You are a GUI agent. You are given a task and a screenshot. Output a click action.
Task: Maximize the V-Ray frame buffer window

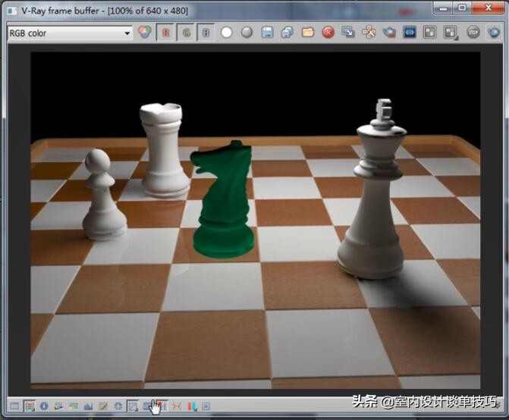pyautogui.click(x=462, y=8)
